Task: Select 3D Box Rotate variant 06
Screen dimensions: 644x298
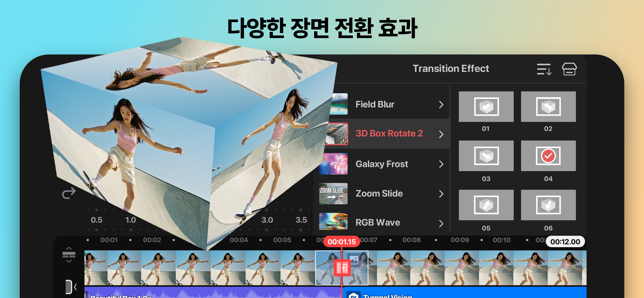Action: point(548,205)
